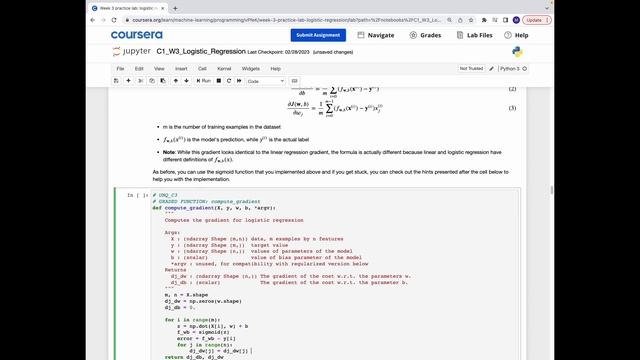Open the command palette keyboard icon
The height and width of the screenshot is (360, 640).
294,81
